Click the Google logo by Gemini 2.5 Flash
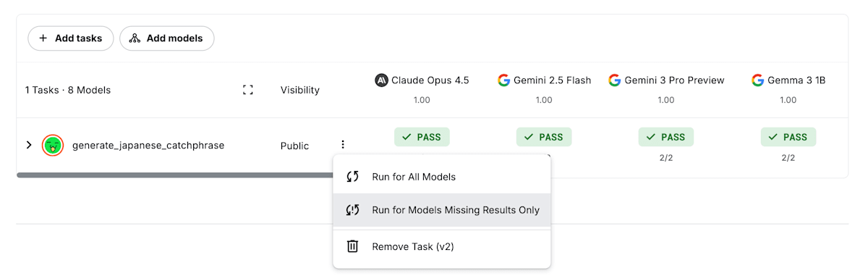This screenshot has width=868, height=276. coord(503,80)
